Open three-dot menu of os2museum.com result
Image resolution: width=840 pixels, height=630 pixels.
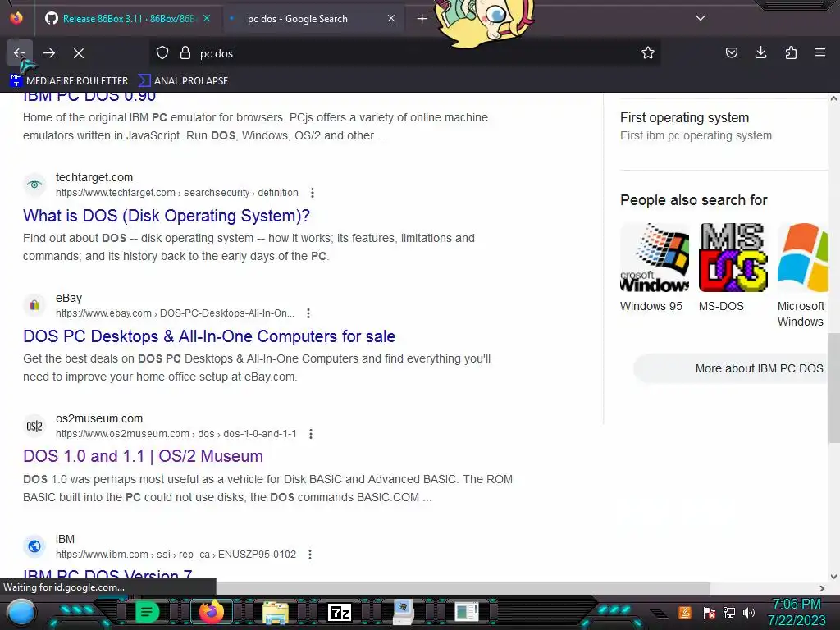point(311,434)
